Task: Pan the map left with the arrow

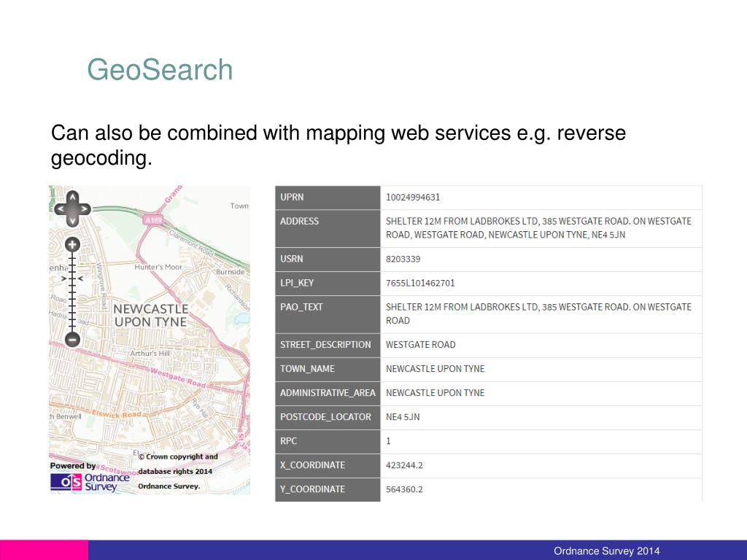Action: tap(60, 209)
